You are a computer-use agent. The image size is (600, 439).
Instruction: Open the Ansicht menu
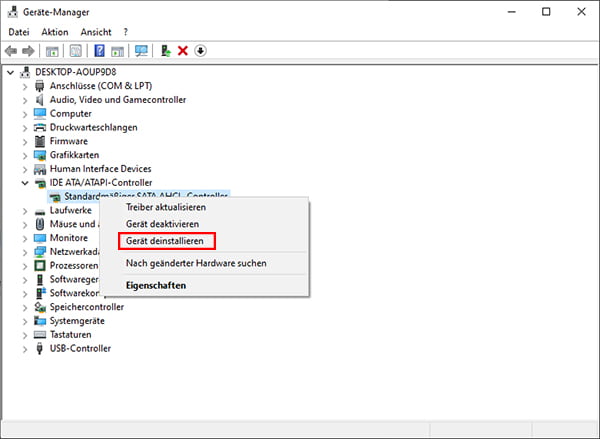[96, 32]
